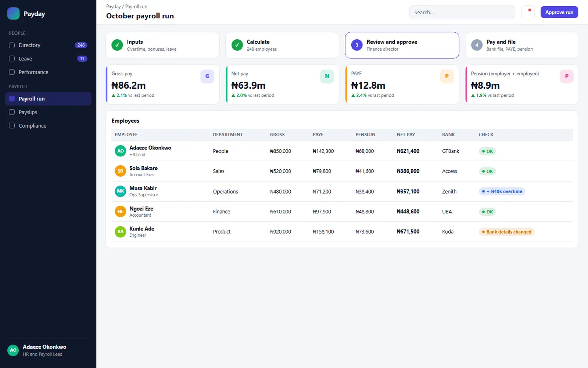
Task: Open the notifications bell with red dot
Action: [528, 12]
